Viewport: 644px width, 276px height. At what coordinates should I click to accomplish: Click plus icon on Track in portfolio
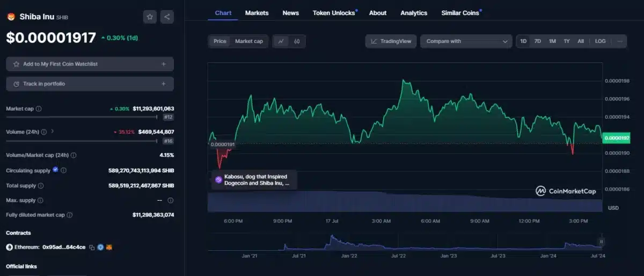click(164, 84)
